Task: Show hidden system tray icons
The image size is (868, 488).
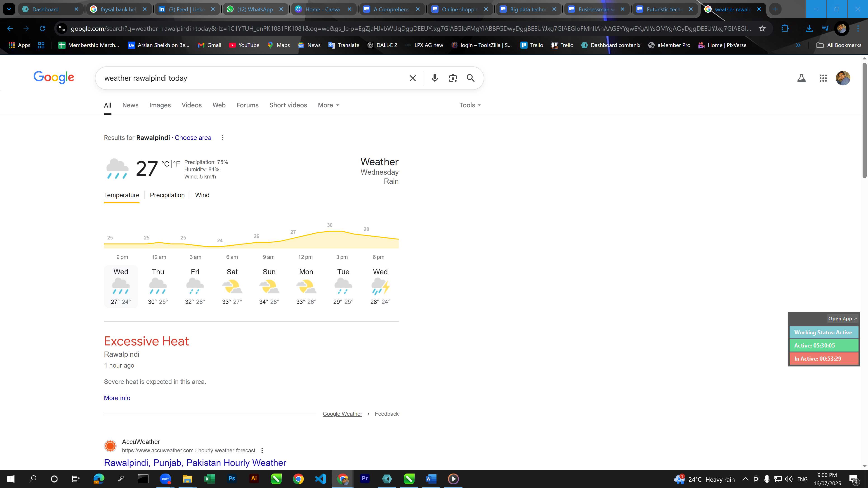Action: 745,479
